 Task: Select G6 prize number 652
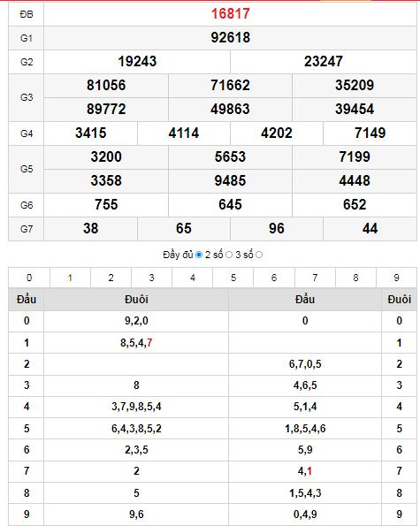[x=355, y=204]
